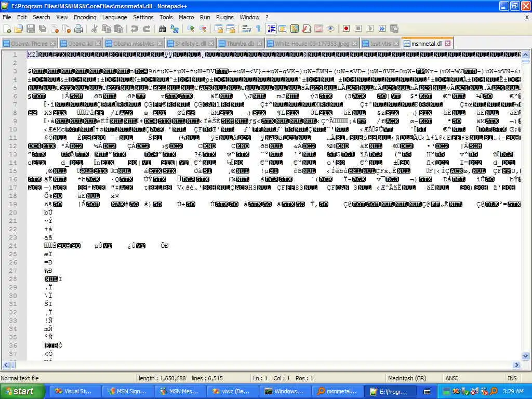Open the Encoding menu

85,17
